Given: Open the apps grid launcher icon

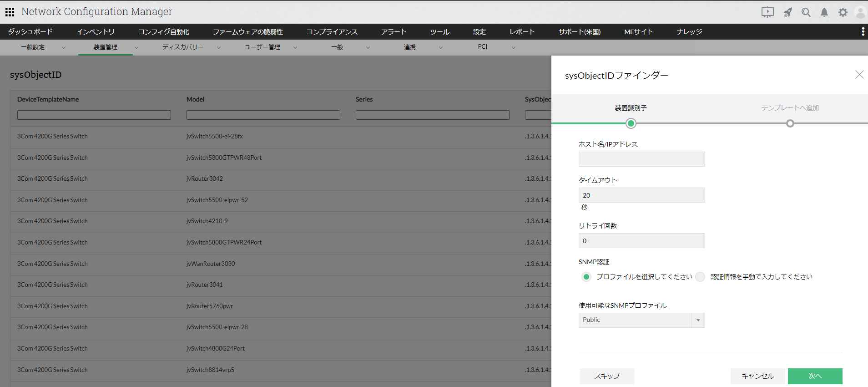Looking at the screenshot, I should (10, 12).
